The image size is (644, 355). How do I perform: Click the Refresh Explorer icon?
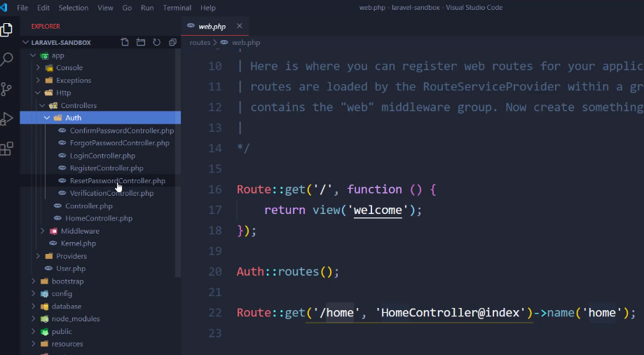156,42
